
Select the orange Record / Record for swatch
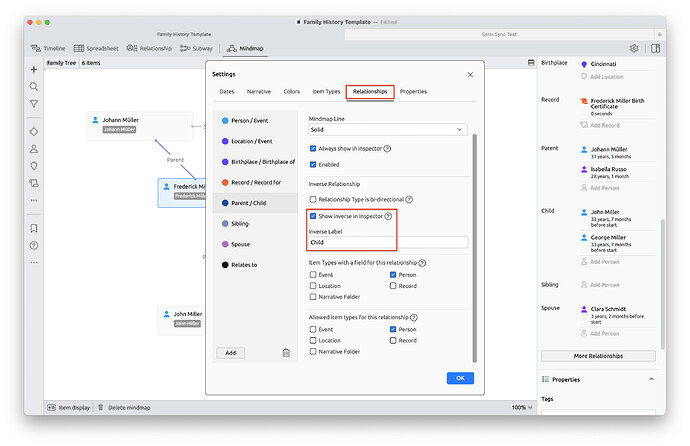point(225,183)
